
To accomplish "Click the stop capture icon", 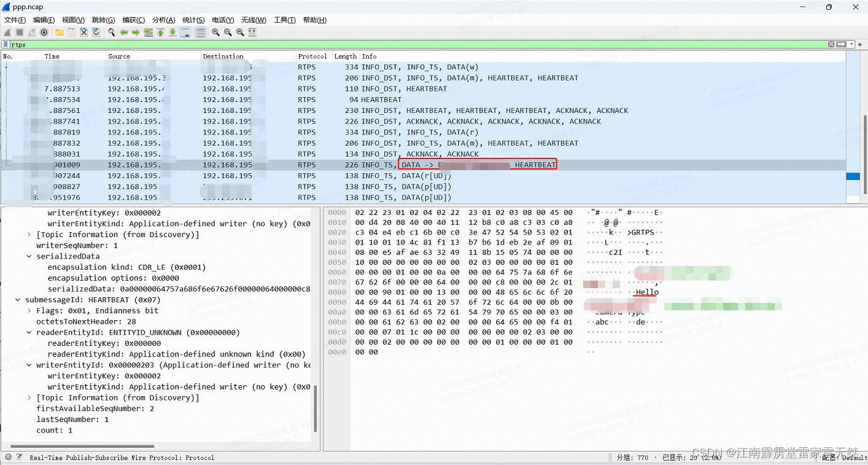I will tap(19, 32).
